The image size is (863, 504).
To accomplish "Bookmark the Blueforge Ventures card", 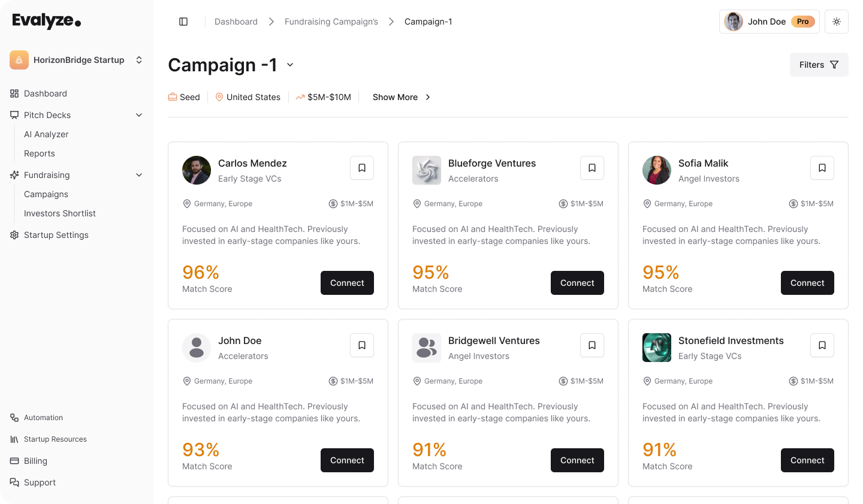I will click(x=592, y=168).
